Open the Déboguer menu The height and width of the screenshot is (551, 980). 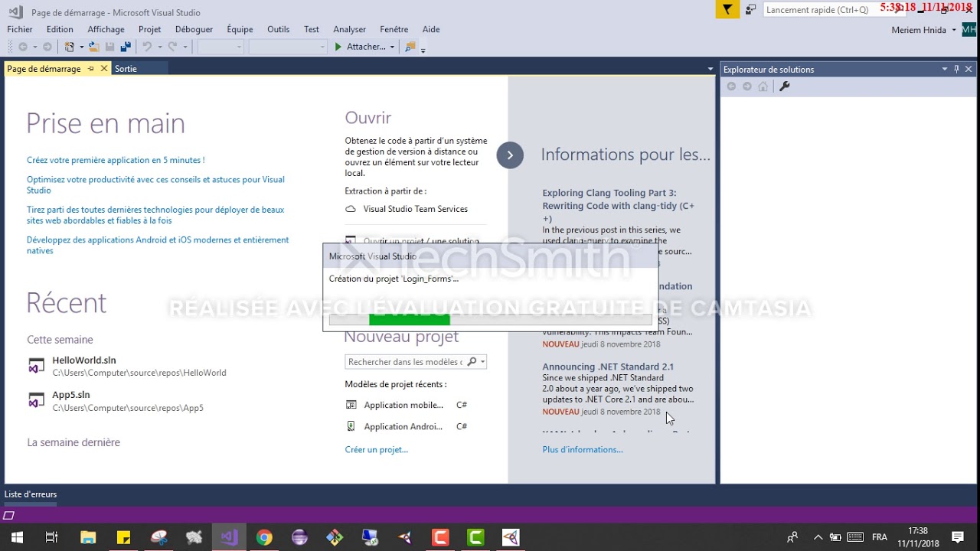click(x=194, y=29)
